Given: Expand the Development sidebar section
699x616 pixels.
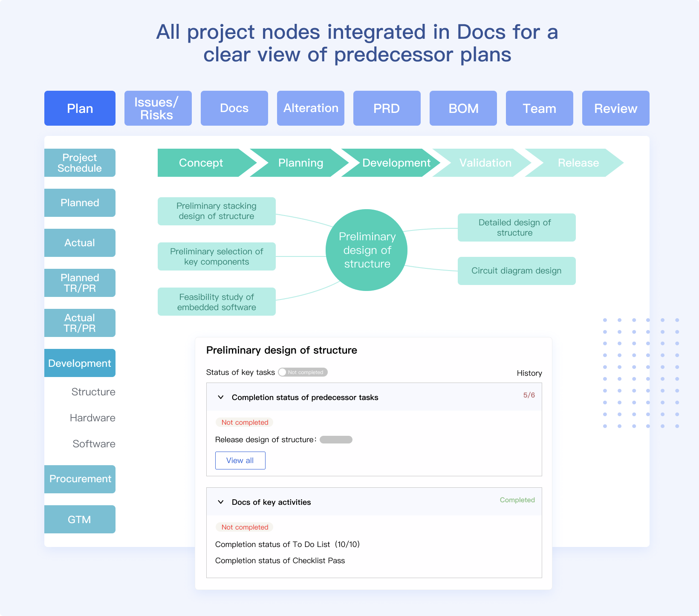Looking at the screenshot, I should [x=80, y=363].
